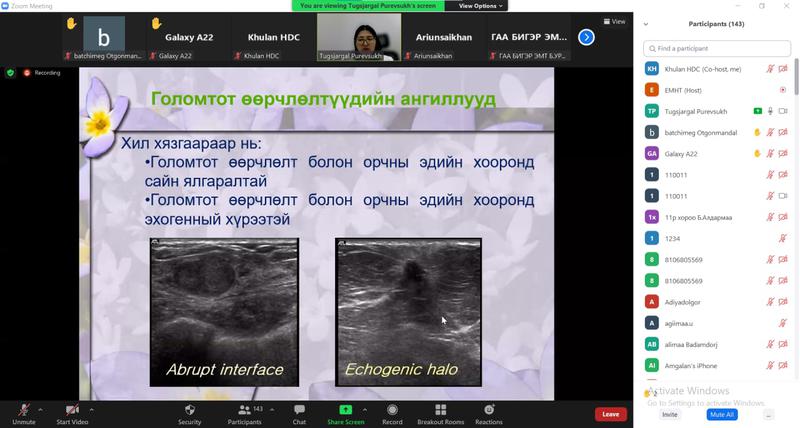Select alimaa Badamdorj in the participant list
The height and width of the screenshot is (428, 800).
(717, 344)
